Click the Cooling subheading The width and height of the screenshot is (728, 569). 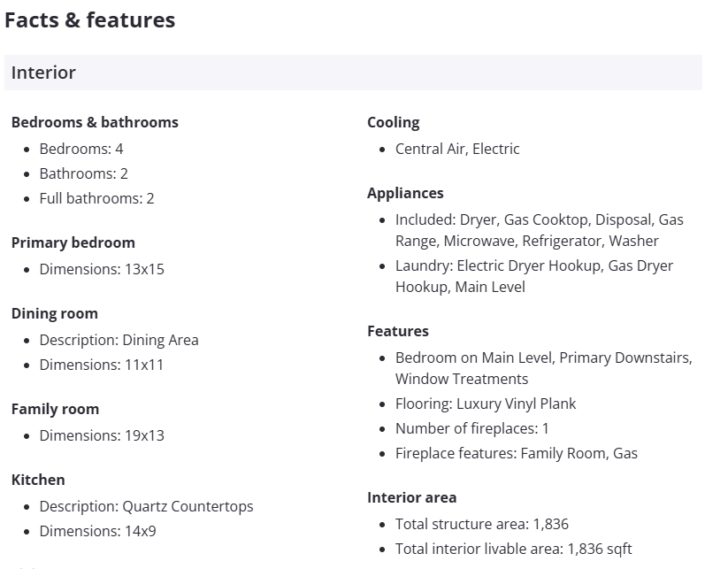click(394, 122)
